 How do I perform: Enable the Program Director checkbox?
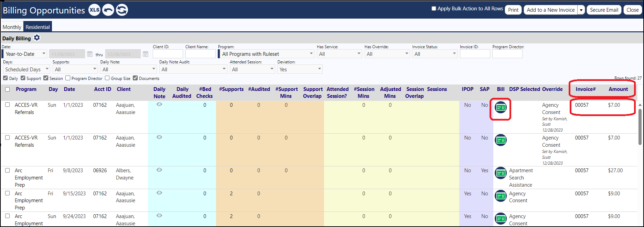click(68, 78)
